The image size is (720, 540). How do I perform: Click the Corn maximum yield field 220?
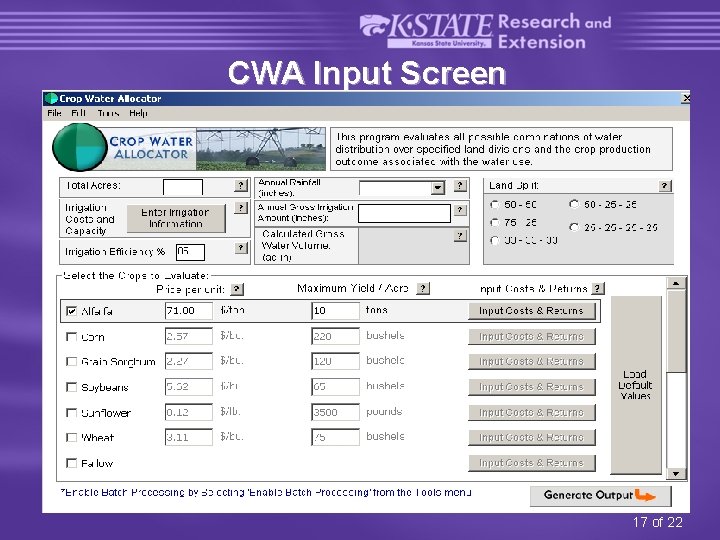point(335,336)
